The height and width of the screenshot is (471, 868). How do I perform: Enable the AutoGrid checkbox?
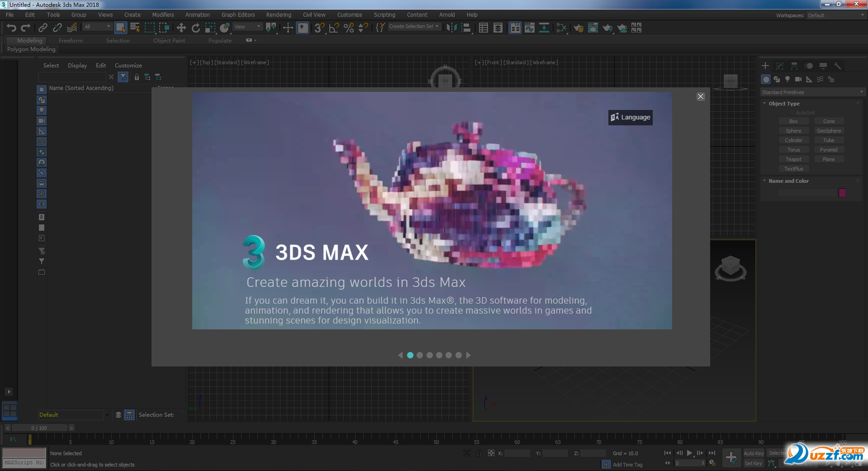792,113
